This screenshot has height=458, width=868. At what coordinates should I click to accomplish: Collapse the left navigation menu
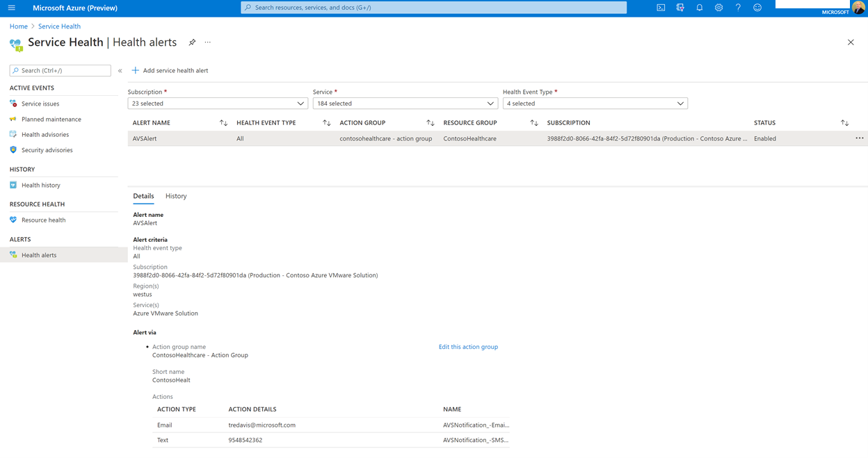coord(120,70)
